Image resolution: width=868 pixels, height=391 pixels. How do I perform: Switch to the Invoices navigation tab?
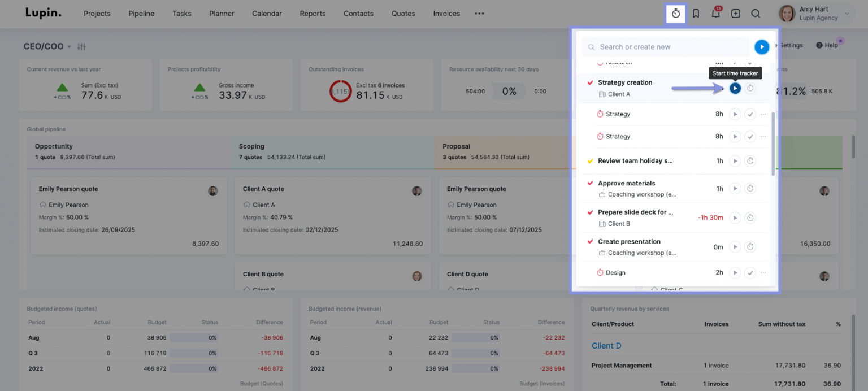coord(446,13)
